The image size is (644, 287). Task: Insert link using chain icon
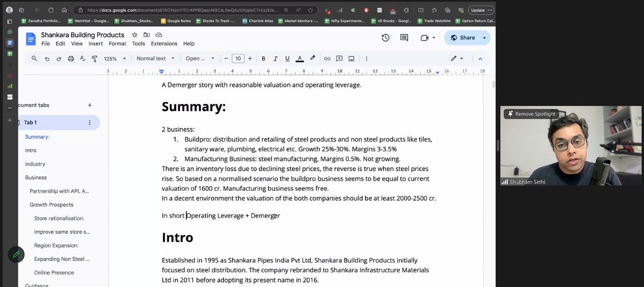click(x=327, y=58)
